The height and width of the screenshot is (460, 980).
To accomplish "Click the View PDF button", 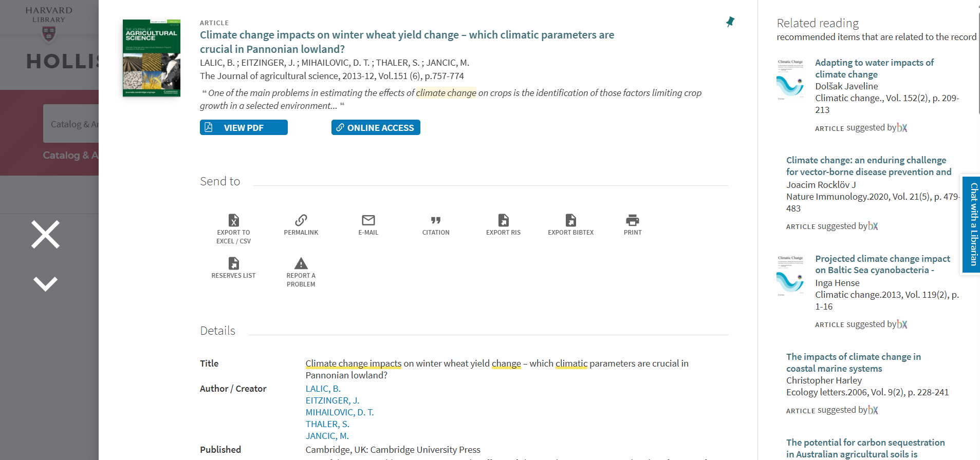I will tap(244, 127).
